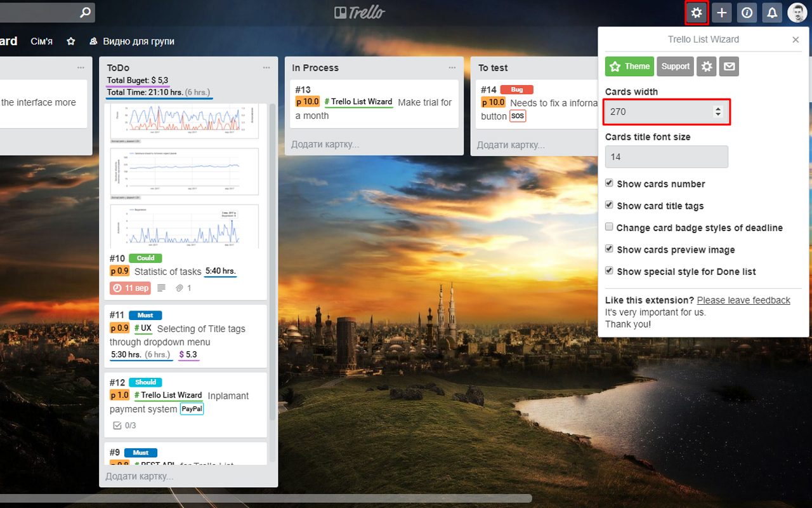Add a card in the In Process list
812x508 pixels.
325,145
